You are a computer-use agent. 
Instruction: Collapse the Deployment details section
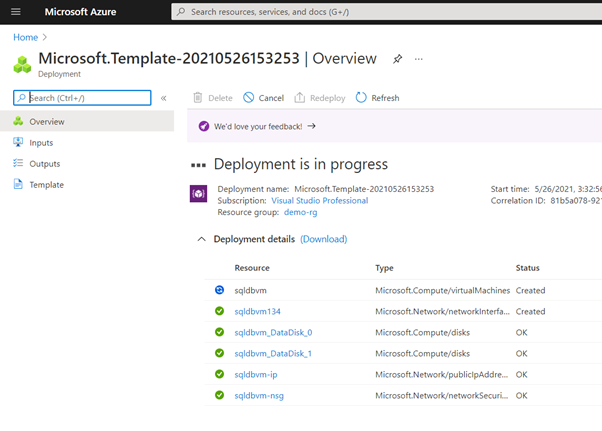click(x=202, y=239)
